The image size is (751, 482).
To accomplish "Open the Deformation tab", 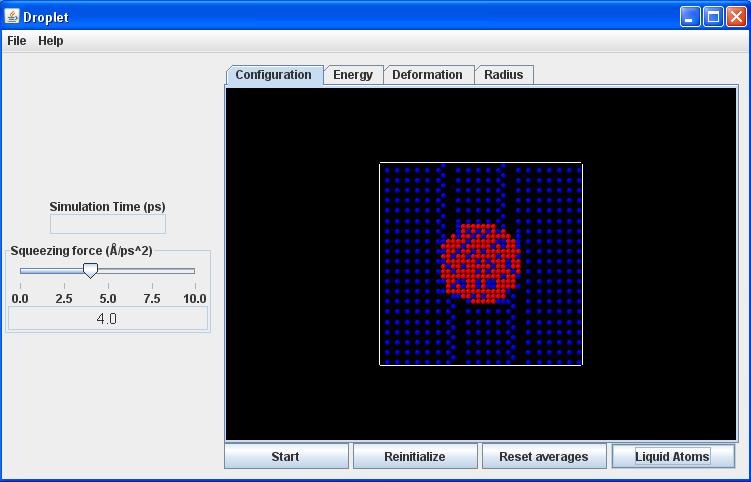I will [x=427, y=75].
